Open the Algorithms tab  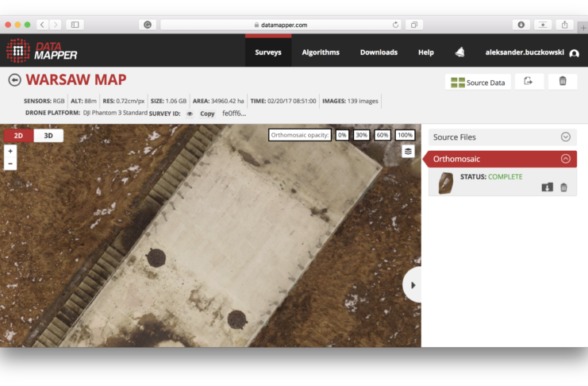point(321,52)
